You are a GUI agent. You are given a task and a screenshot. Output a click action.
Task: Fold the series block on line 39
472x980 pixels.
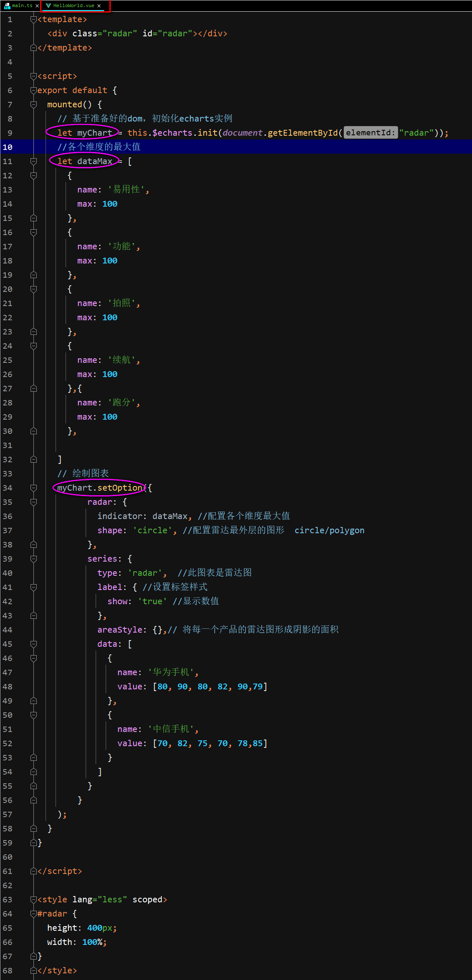click(x=33, y=559)
